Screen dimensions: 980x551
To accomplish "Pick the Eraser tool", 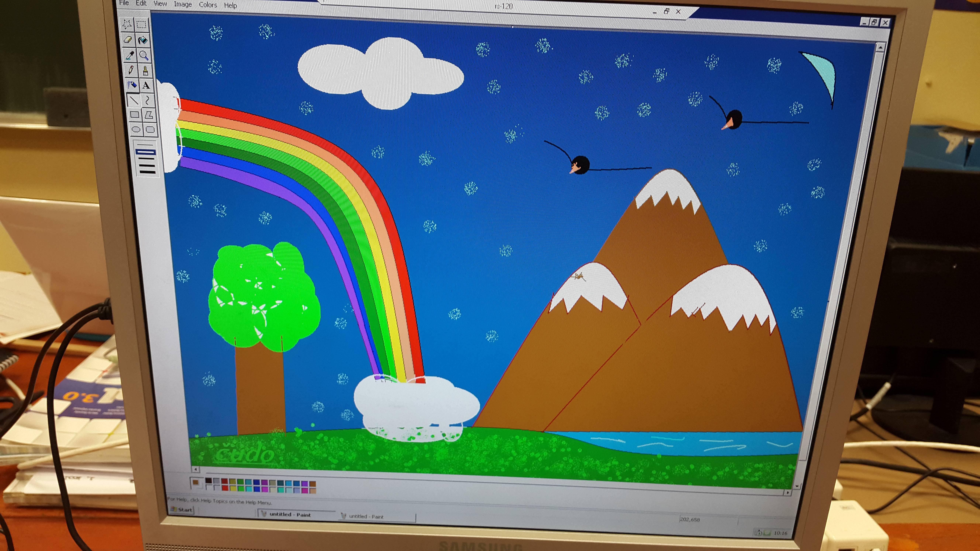I will click(128, 40).
